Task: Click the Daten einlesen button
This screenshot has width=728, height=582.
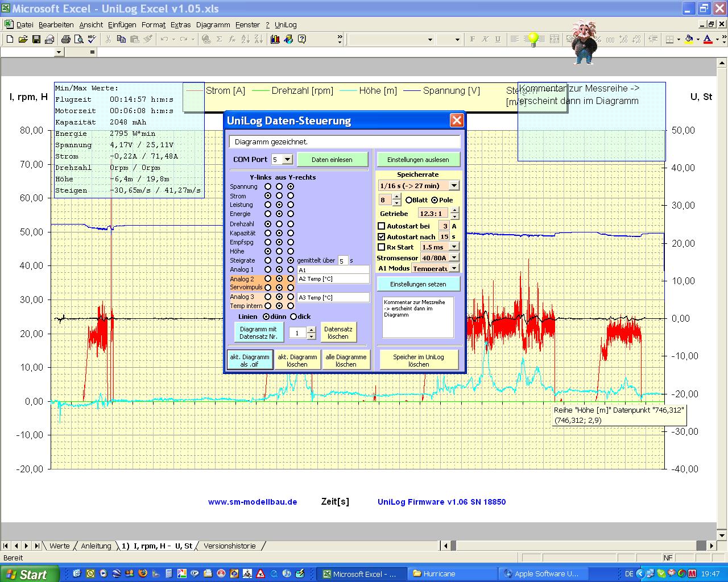Action: click(332, 160)
